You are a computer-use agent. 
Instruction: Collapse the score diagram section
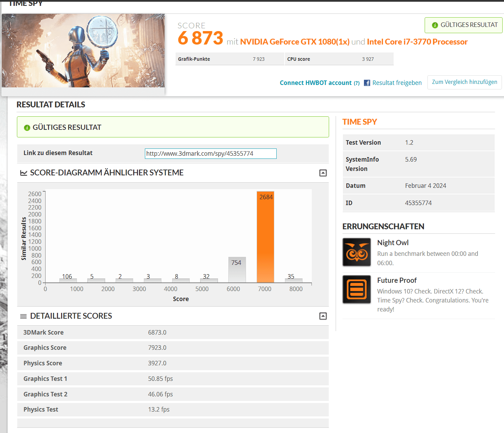tap(323, 173)
